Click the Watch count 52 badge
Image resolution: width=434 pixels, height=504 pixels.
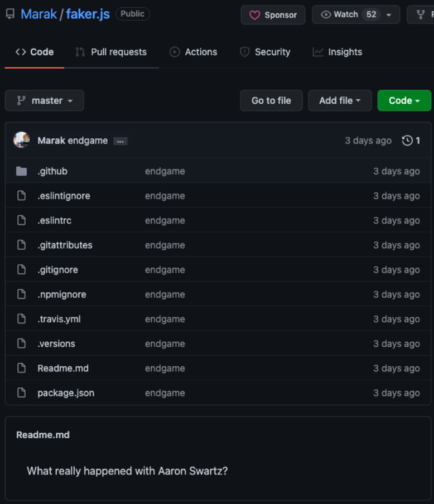[372, 14]
